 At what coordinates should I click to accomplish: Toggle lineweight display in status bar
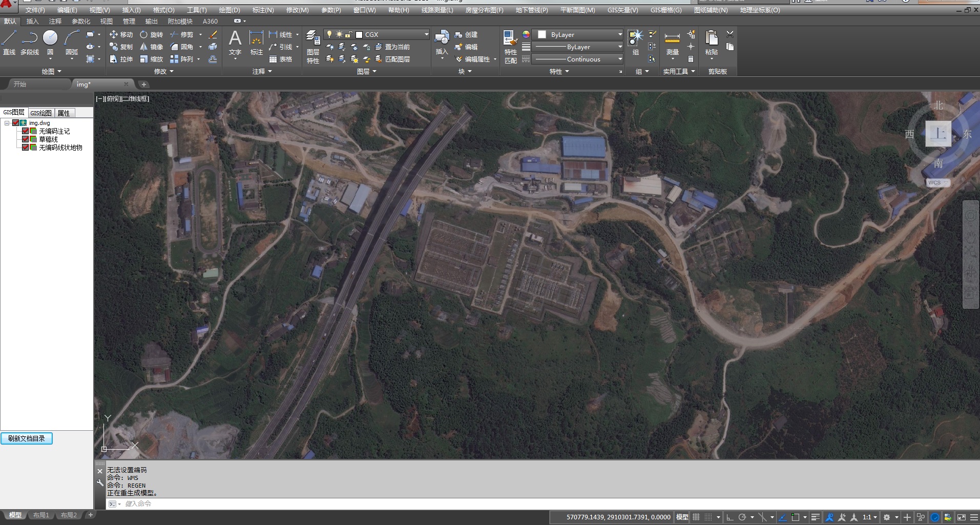[816, 517]
